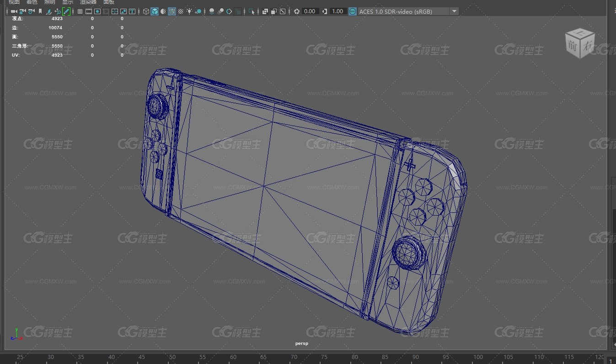
Task: Click the Isolate Select icon
Action: pos(252,11)
